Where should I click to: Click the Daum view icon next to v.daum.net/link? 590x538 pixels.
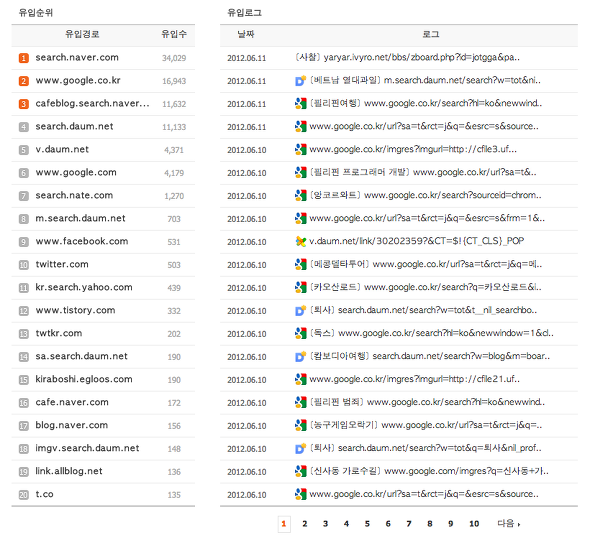point(300,241)
